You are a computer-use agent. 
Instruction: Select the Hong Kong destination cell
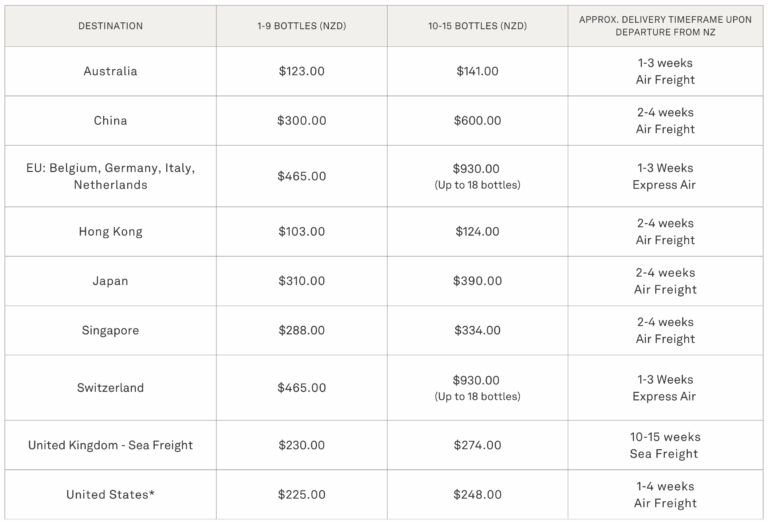point(110,232)
